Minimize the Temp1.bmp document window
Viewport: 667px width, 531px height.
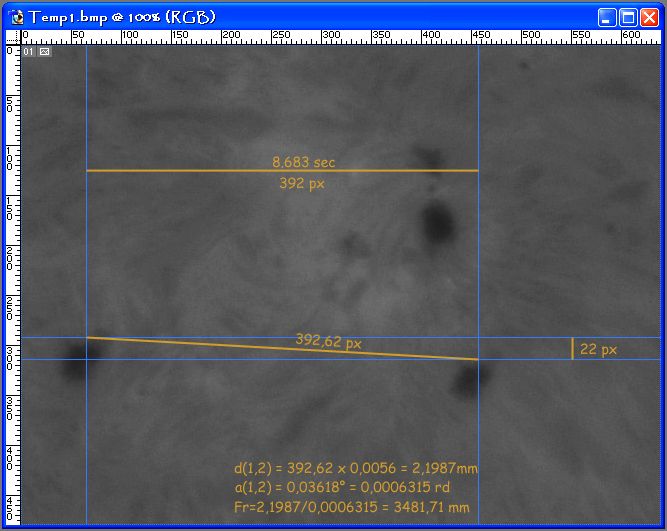point(607,18)
